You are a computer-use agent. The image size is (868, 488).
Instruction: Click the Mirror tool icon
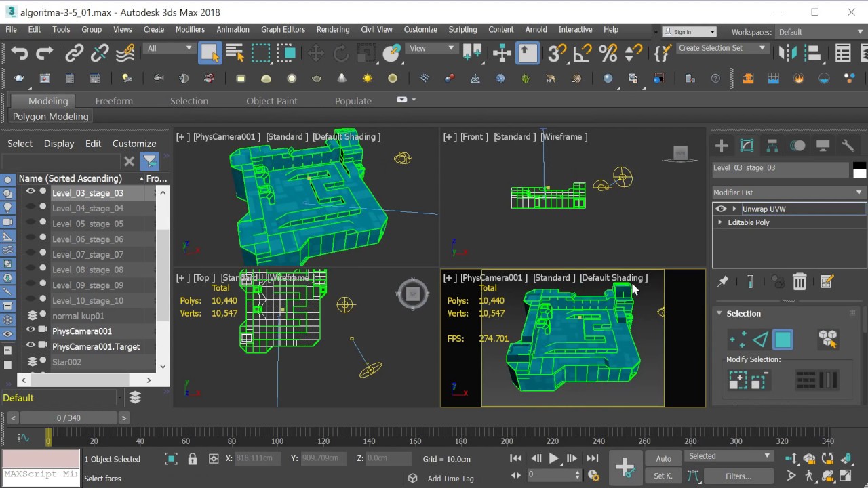[x=787, y=53]
